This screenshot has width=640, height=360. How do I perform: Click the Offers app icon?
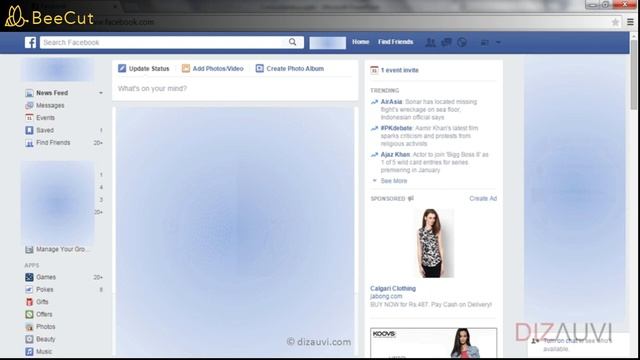click(29, 314)
